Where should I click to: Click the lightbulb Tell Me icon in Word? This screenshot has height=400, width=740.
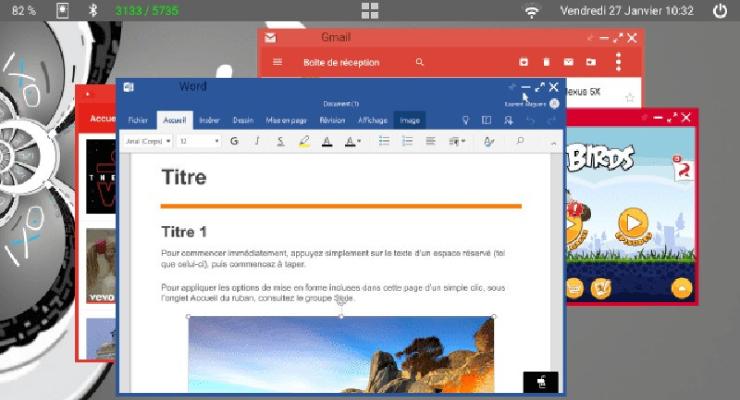pos(465,120)
